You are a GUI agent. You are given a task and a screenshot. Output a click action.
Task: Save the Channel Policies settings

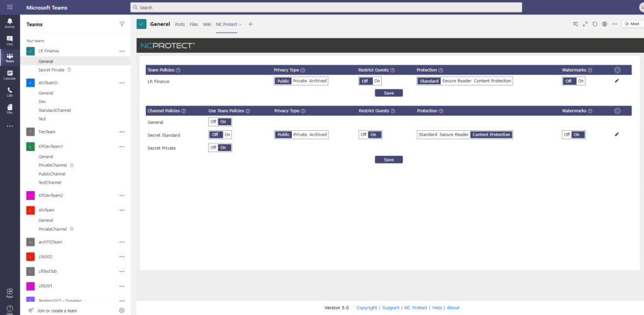389,160
